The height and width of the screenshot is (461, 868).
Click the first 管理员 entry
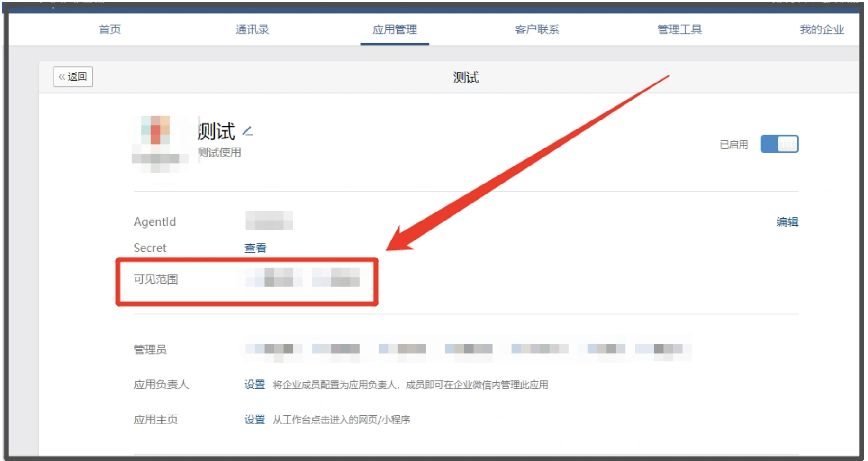pos(274,350)
